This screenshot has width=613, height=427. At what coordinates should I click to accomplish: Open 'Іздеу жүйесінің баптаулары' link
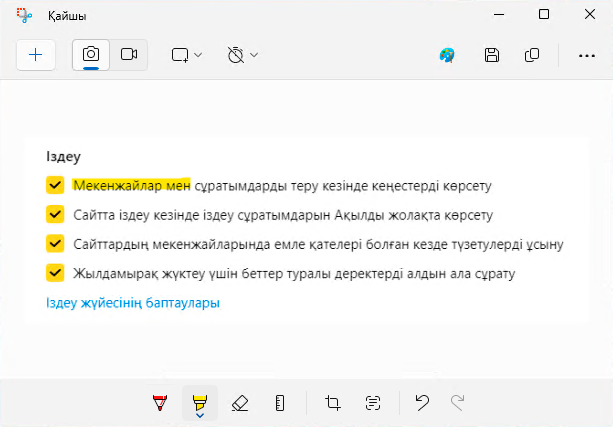click(132, 302)
